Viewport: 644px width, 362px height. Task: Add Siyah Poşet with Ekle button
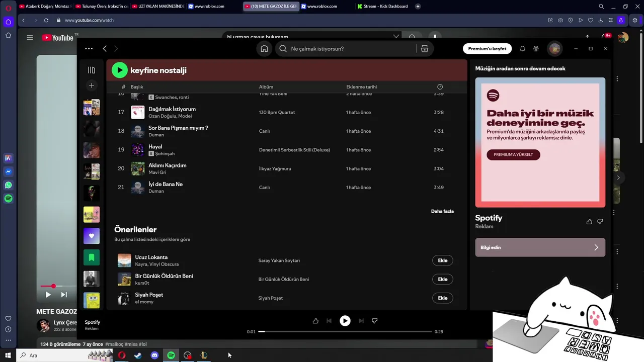pyautogui.click(x=443, y=298)
